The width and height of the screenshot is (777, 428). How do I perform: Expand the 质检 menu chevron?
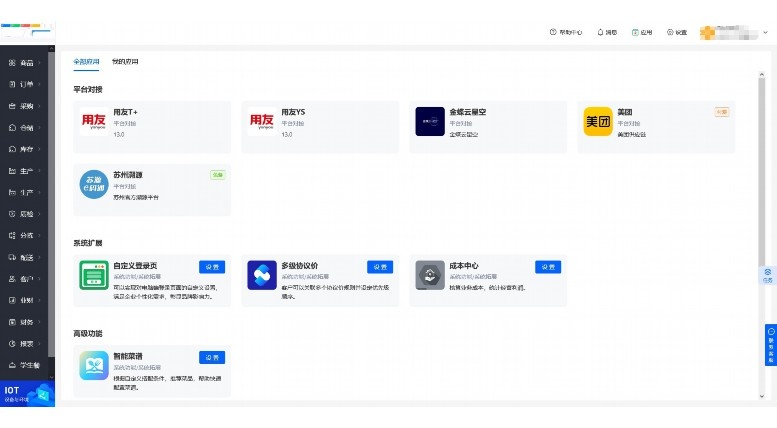click(39, 214)
